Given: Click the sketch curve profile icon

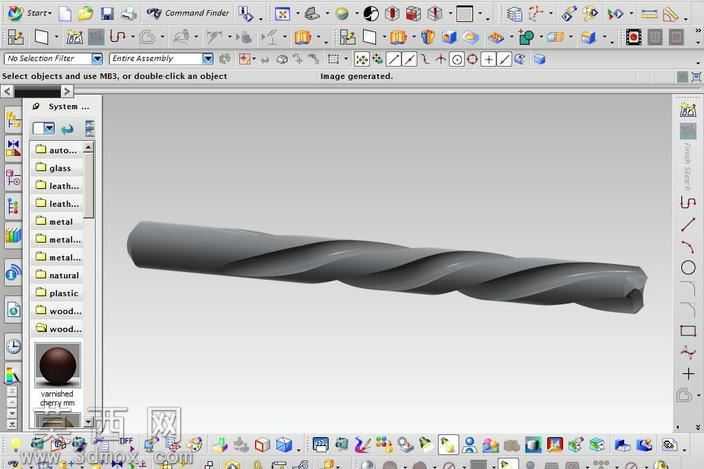Looking at the screenshot, I should (x=117, y=37).
